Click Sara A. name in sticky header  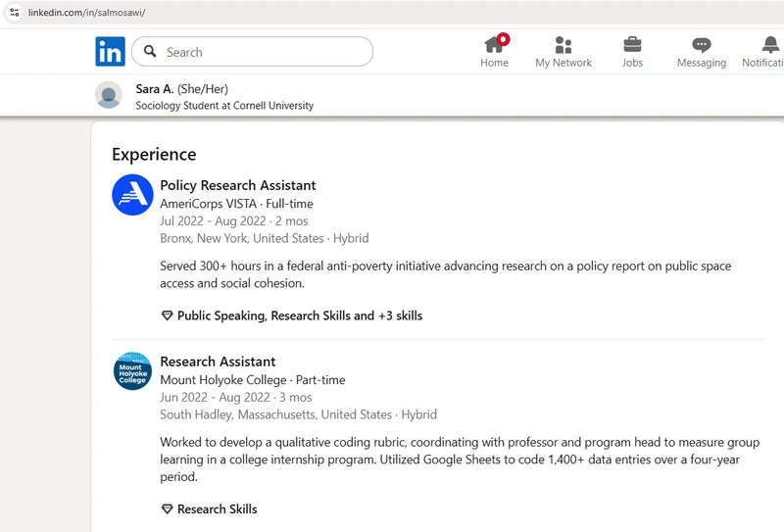[154, 89]
